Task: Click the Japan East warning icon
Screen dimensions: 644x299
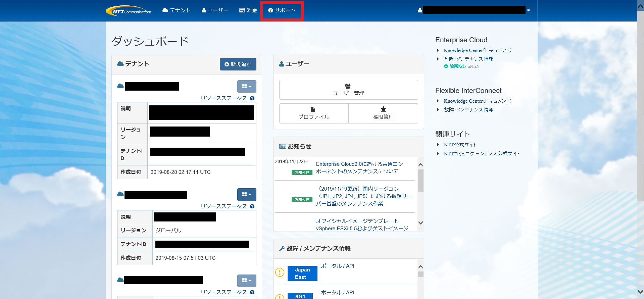Action: (x=280, y=272)
